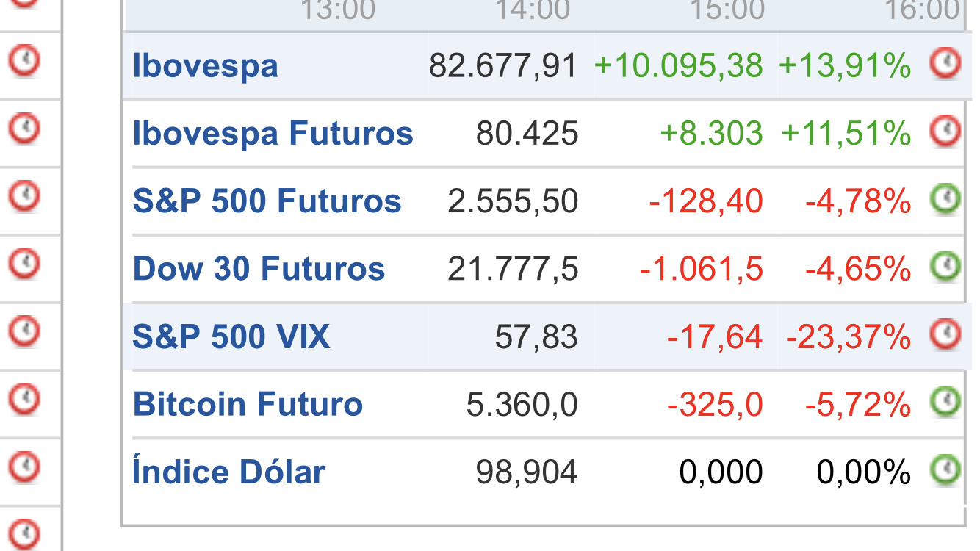
Task: Click the red clock icon in S&P 500 VIX row
Action: [945, 334]
